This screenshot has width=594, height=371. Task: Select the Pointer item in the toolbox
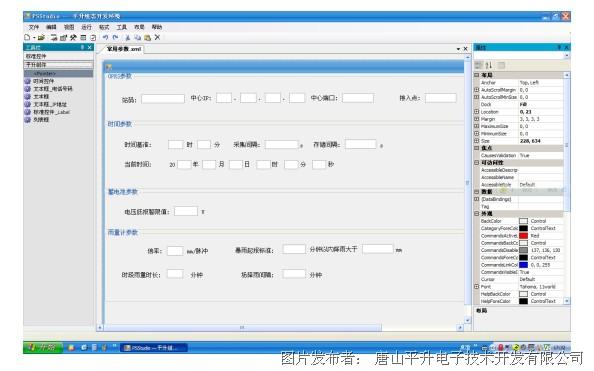[59, 73]
